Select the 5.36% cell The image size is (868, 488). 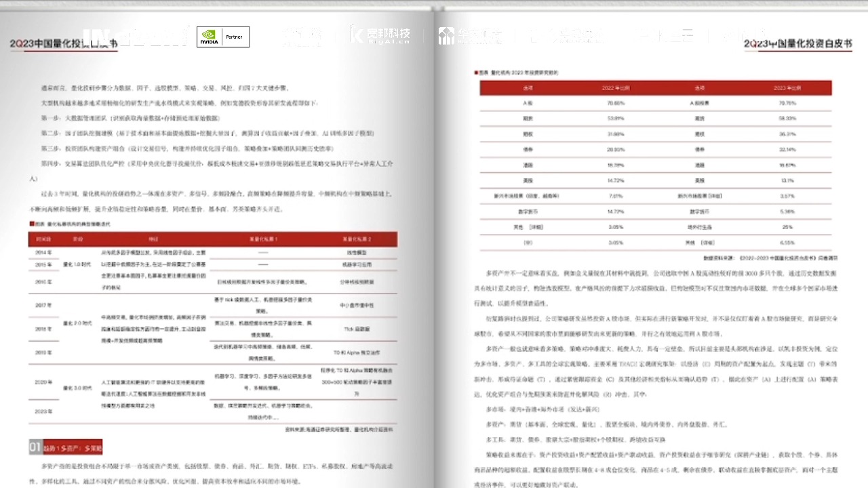(x=787, y=211)
